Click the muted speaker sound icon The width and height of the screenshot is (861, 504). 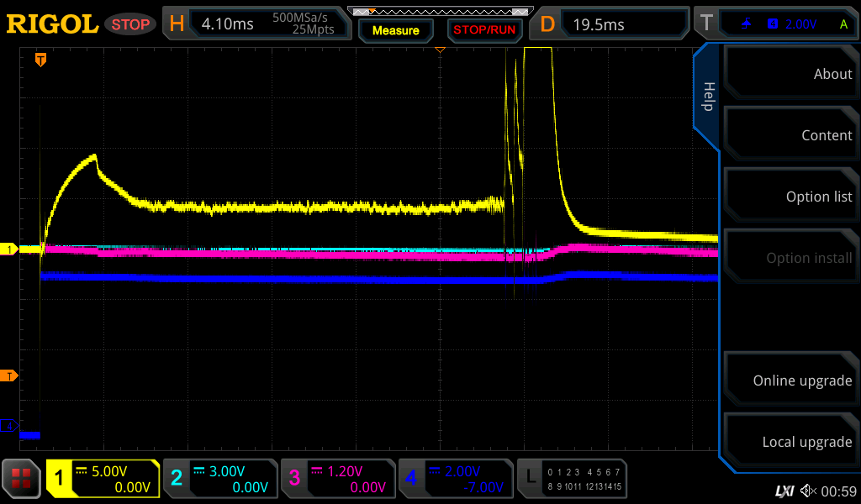[x=808, y=491]
